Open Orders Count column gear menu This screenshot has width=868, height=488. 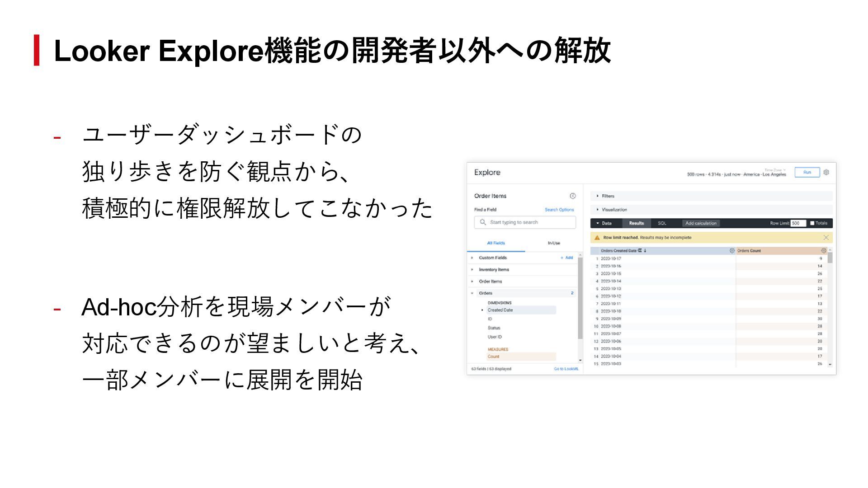pos(823,251)
